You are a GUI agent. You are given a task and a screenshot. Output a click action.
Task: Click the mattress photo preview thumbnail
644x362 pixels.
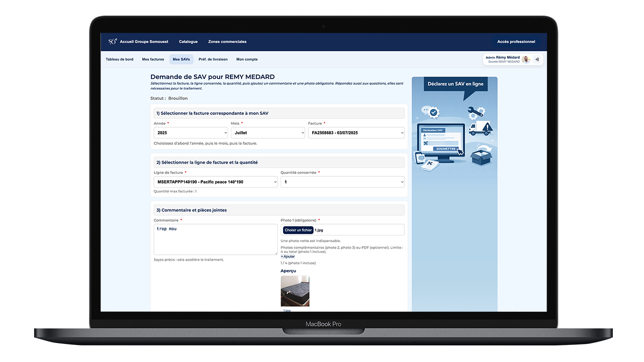[295, 291]
